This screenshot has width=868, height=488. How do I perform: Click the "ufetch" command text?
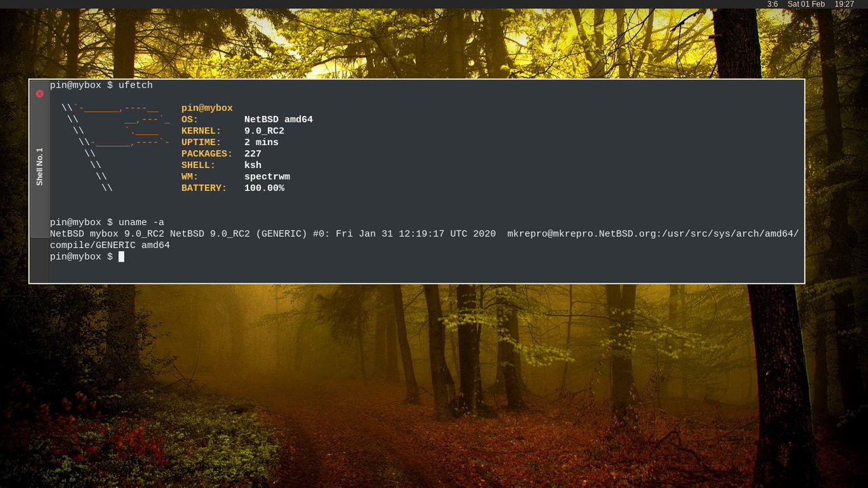pos(136,85)
